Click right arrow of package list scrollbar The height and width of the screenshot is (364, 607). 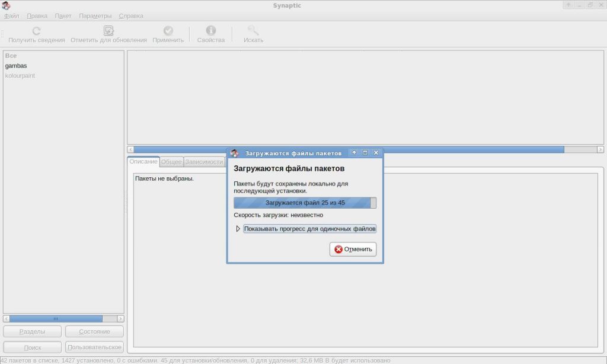tap(600, 149)
